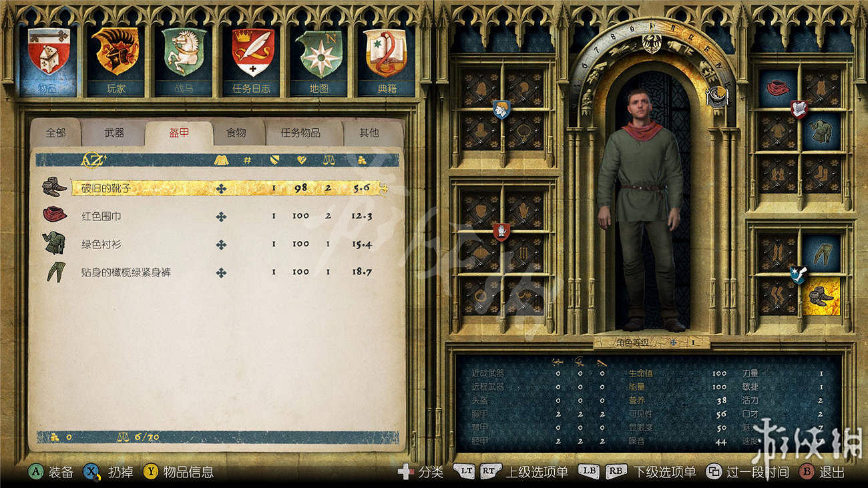Open the 地图 map compass icon
The height and width of the screenshot is (488, 868).
319,53
